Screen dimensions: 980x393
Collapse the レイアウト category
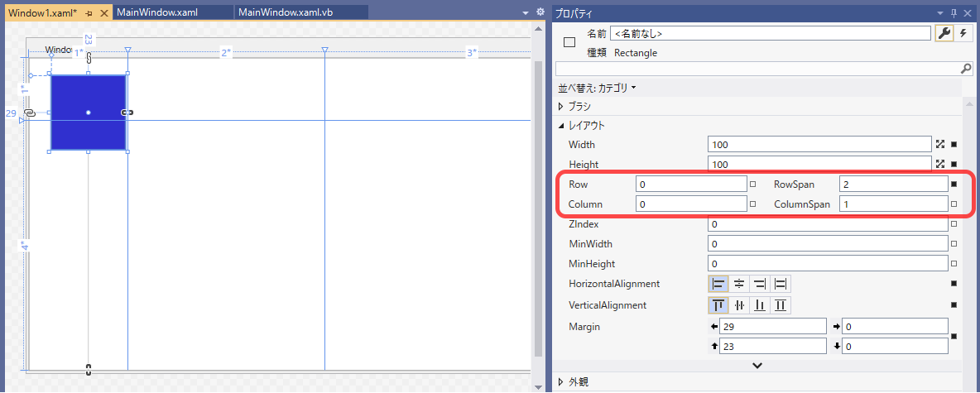[561, 126]
